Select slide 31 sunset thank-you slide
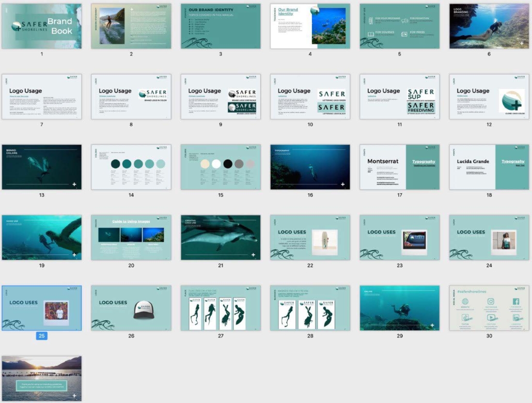The width and height of the screenshot is (532, 403). (42, 379)
